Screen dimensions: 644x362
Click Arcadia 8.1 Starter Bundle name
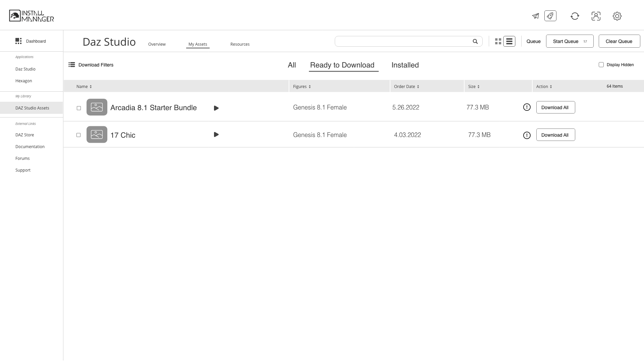pyautogui.click(x=154, y=107)
